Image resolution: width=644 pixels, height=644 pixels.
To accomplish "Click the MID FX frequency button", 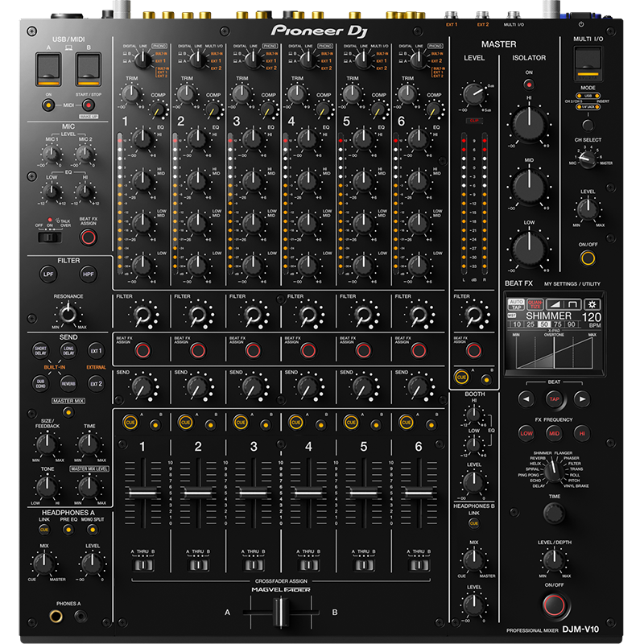I will [554, 433].
